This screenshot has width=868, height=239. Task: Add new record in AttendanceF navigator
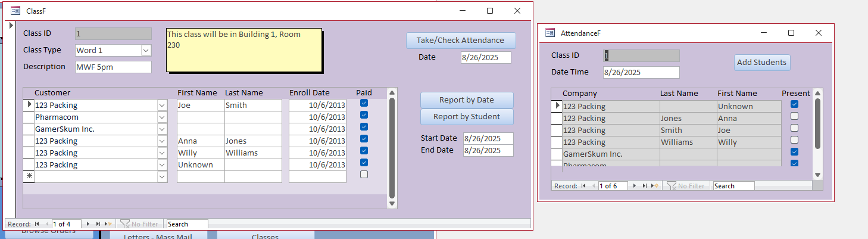tap(655, 186)
